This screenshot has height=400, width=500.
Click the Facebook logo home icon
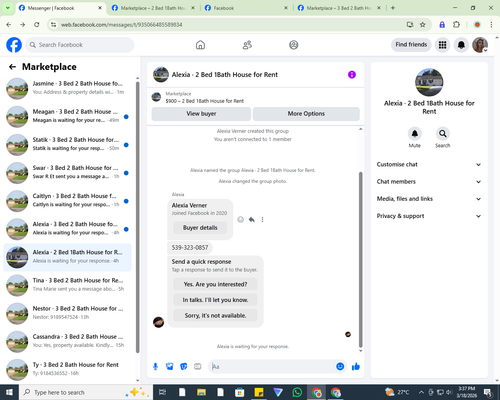[14, 45]
